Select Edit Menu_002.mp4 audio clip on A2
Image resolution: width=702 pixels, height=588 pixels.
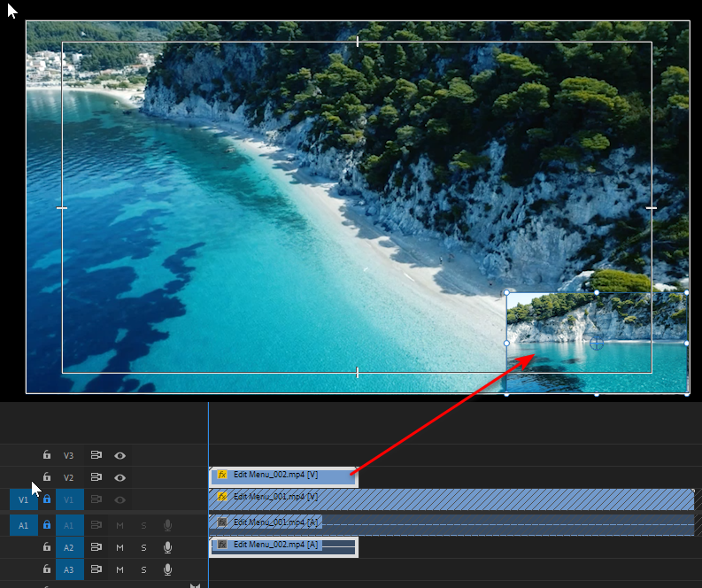[x=283, y=545]
